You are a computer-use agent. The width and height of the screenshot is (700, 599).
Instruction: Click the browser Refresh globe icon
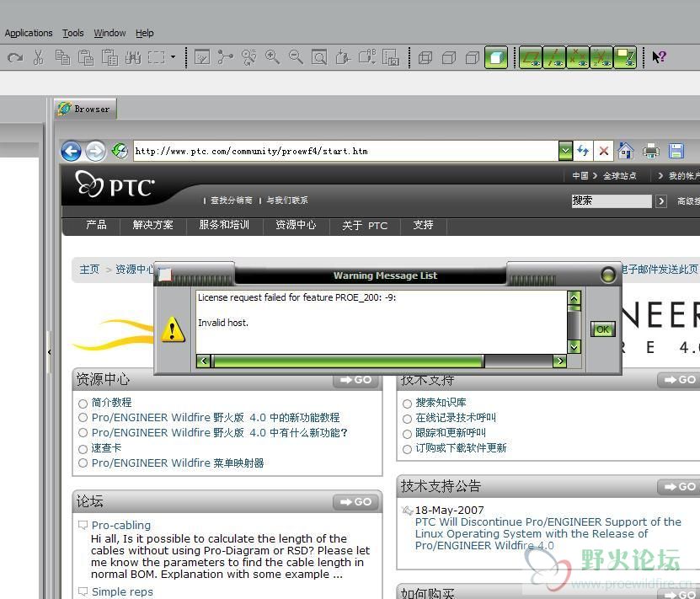[x=120, y=151]
